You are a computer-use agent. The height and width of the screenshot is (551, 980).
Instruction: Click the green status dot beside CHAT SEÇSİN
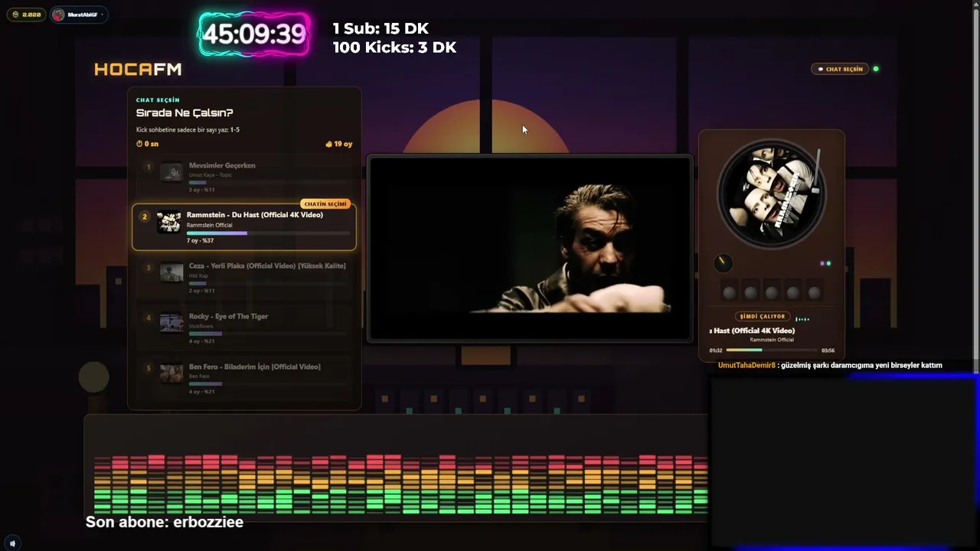coord(876,69)
